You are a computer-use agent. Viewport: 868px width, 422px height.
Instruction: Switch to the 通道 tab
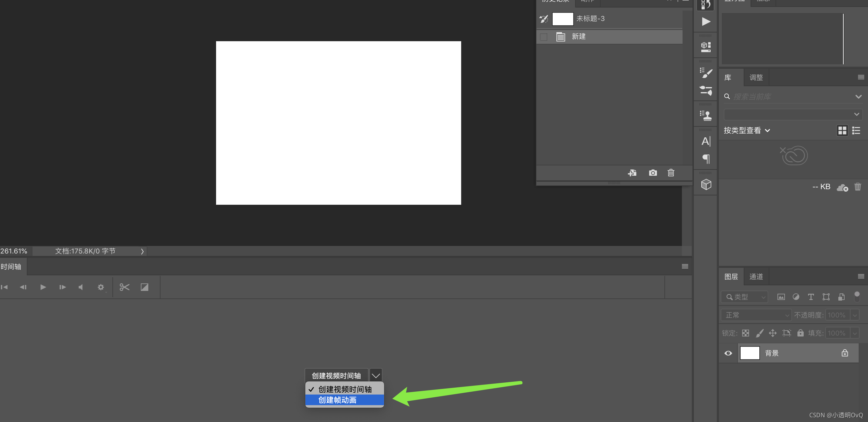click(756, 277)
